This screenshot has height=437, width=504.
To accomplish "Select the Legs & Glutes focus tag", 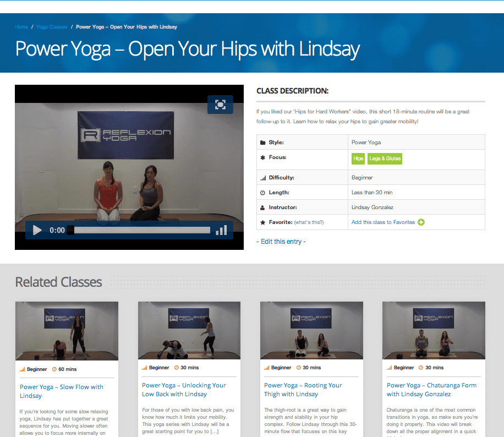I will click(385, 159).
